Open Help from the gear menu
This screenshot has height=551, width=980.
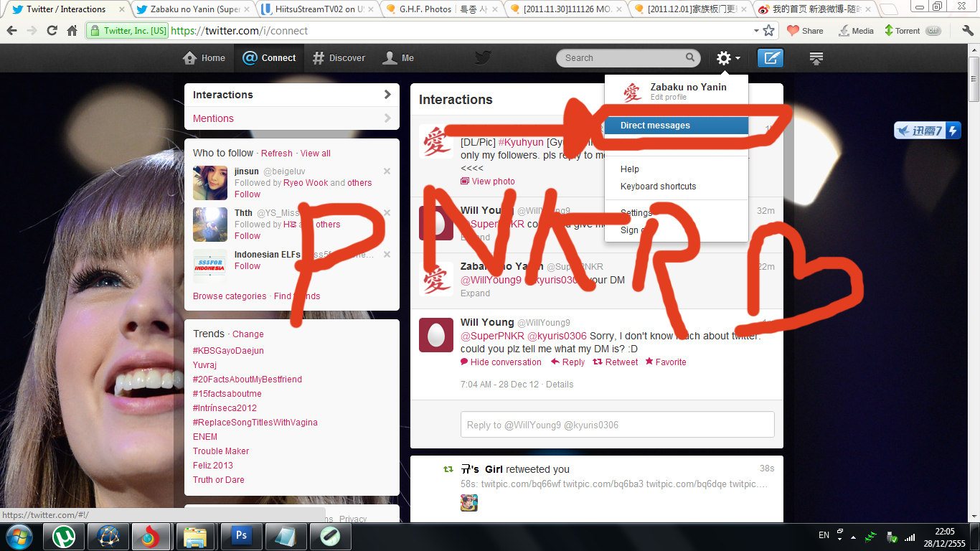point(630,169)
